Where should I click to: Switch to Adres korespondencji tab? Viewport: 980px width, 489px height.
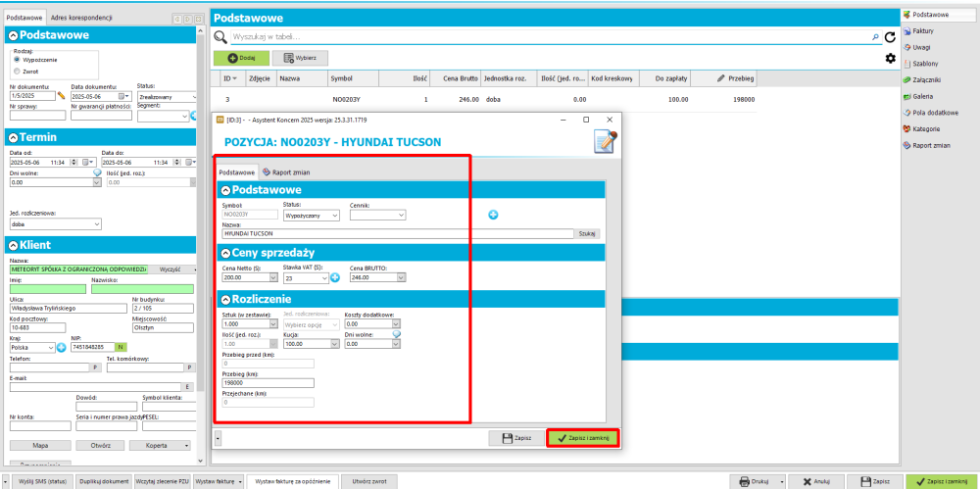click(x=81, y=19)
